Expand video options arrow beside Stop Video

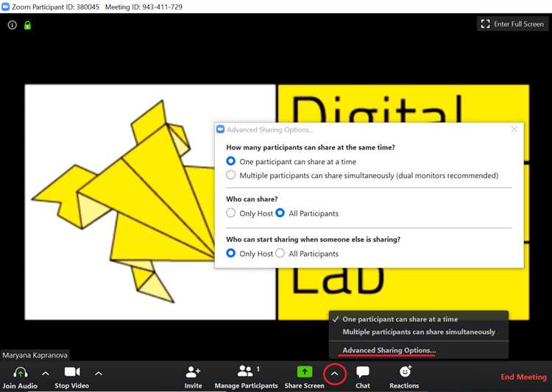coord(99,373)
